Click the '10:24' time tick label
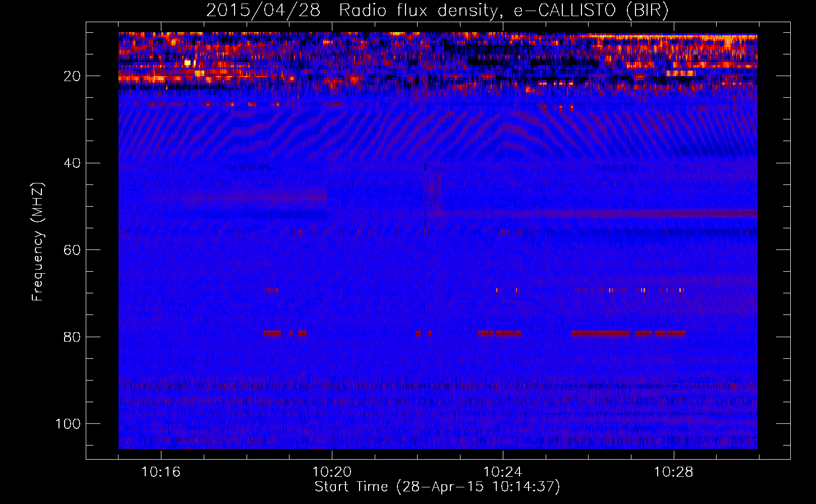This screenshot has height=504, width=816. pos(503,472)
